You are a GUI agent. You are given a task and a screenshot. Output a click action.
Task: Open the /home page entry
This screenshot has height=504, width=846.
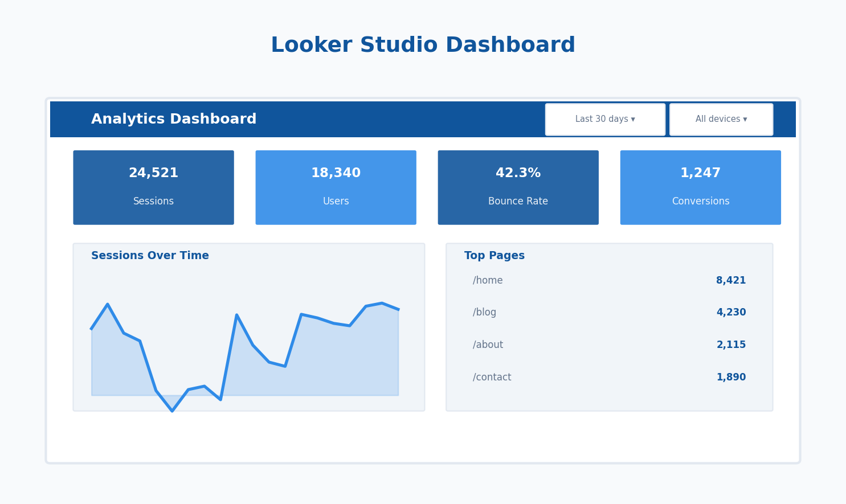487,280
